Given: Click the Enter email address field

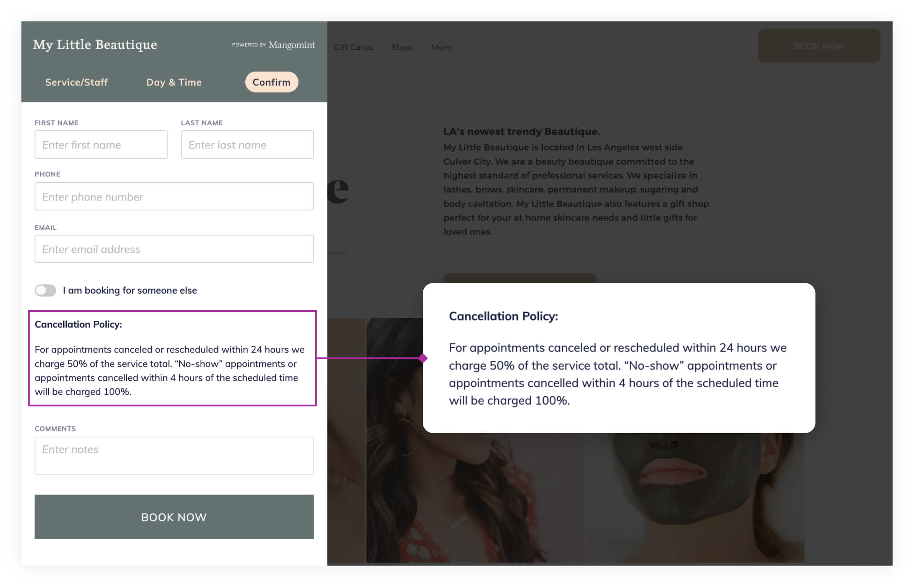Looking at the screenshot, I should coord(174,249).
